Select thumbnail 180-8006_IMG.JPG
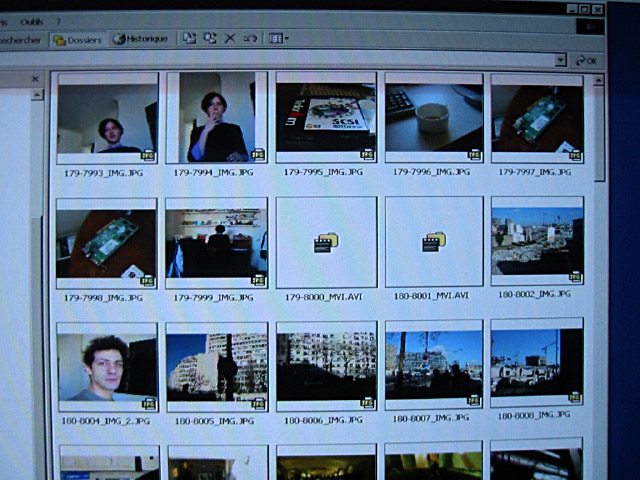The width and height of the screenshot is (640, 480). [x=327, y=366]
